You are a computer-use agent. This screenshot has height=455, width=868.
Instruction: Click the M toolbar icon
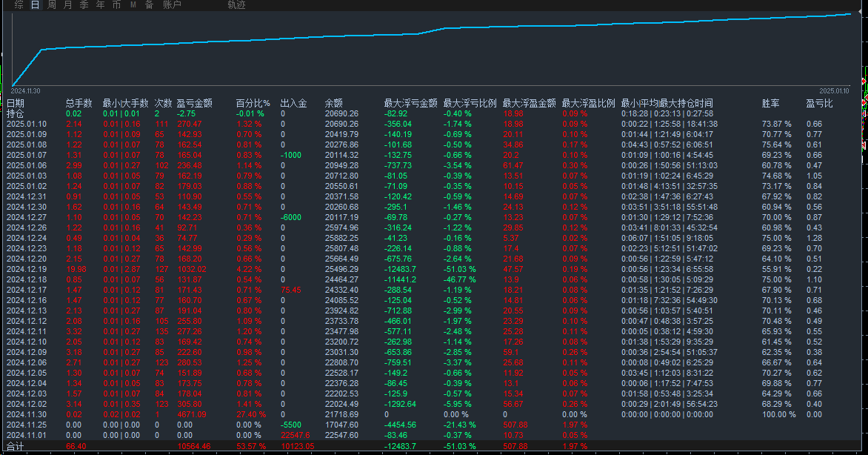pos(133,4)
